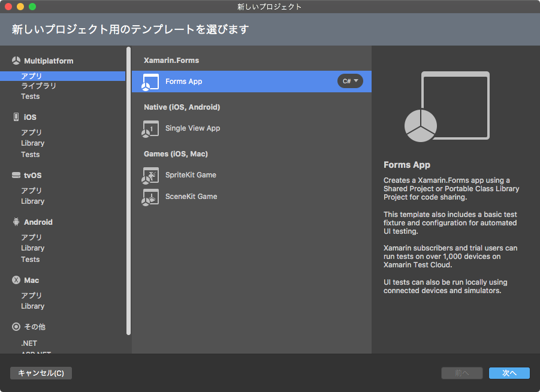Open the C# language dropdown
This screenshot has height=392, width=540.
coord(350,81)
